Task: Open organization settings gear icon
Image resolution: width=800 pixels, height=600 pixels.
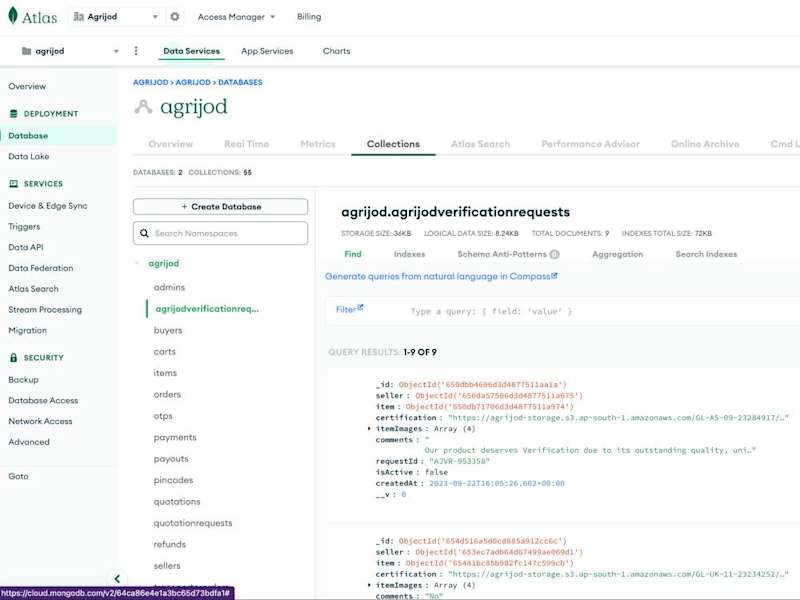Action: coord(174,17)
